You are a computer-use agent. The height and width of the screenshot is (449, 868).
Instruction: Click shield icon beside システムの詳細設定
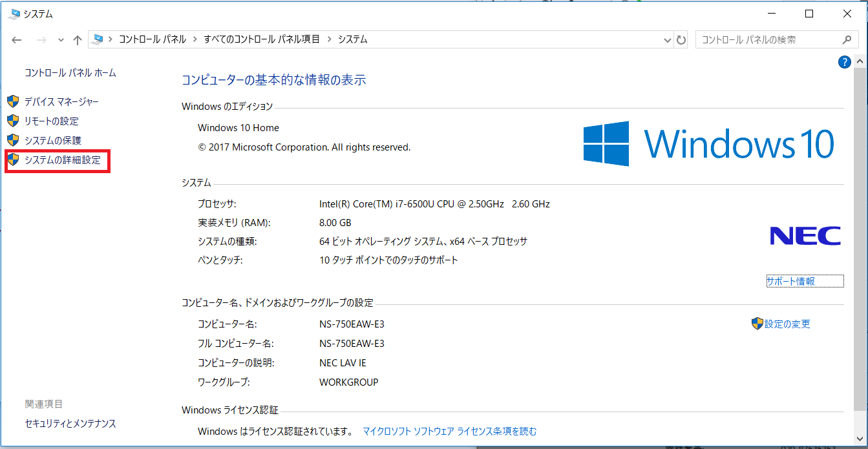13,160
